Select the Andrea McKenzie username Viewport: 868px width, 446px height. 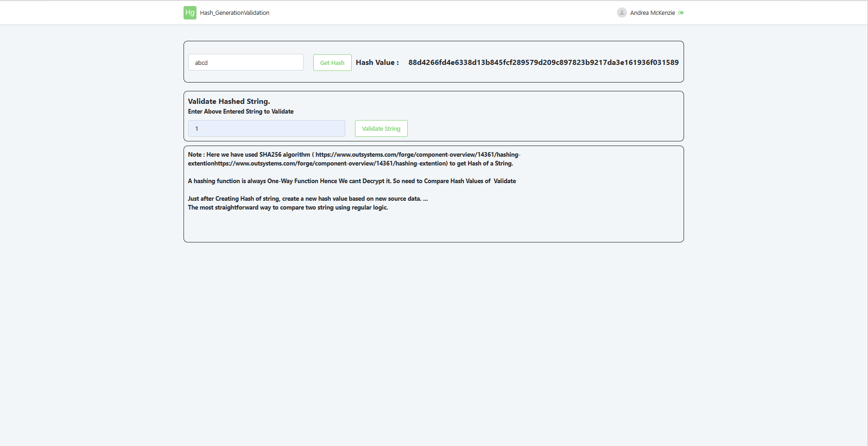[x=653, y=13]
